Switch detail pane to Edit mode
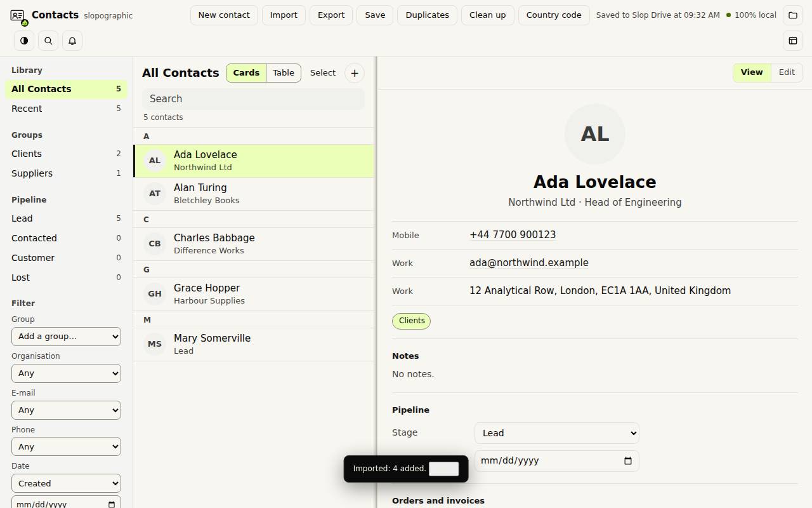 click(x=787, y=72)
